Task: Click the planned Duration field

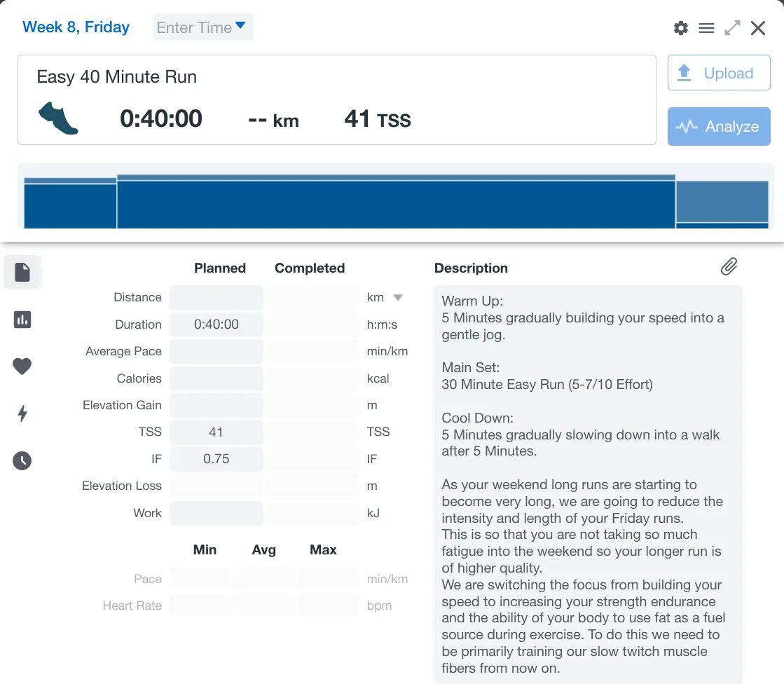Action: (x=216, y=324)
